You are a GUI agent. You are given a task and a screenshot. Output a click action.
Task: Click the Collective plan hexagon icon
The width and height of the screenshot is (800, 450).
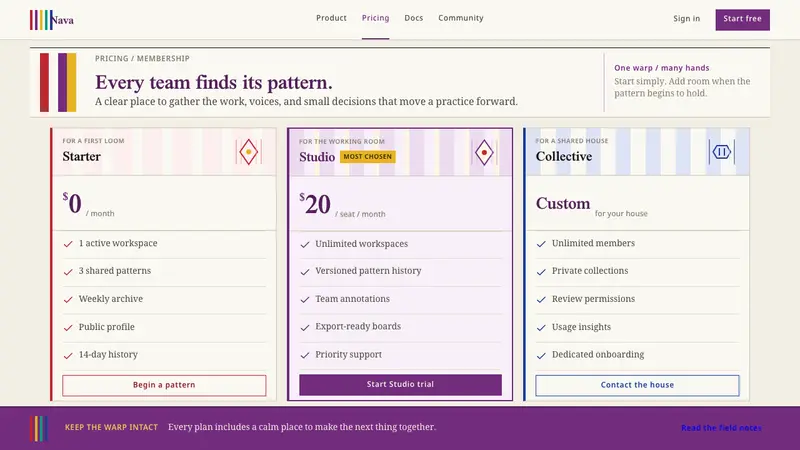pos(721,152)
